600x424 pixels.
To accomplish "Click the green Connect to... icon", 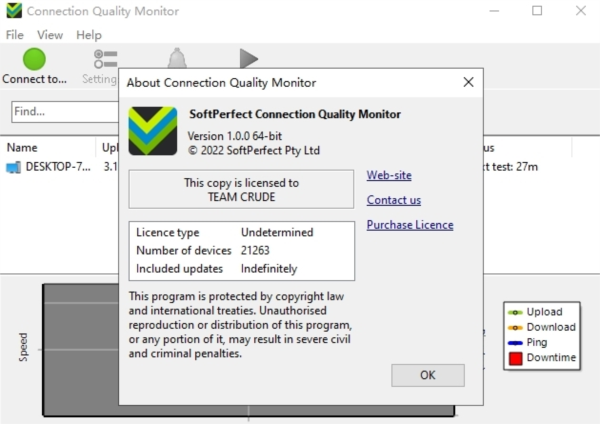I will (x=34, y=59).
